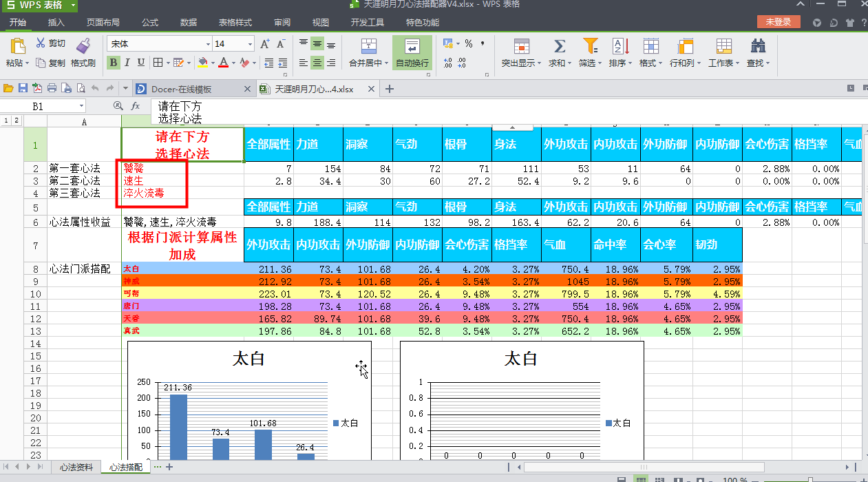This screenshot has width=868, height=482.
Task: Apply the yellow fill color bucket
Action: (x=202, y=63)
